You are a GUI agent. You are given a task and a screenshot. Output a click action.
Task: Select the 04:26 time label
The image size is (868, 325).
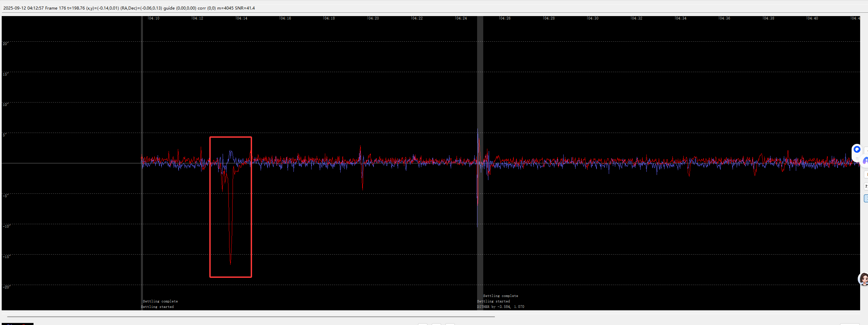click(x=505, y=18)
